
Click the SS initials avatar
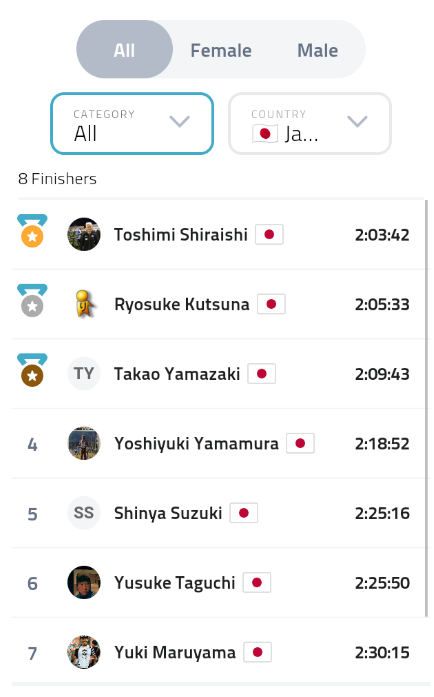(84, 513)
